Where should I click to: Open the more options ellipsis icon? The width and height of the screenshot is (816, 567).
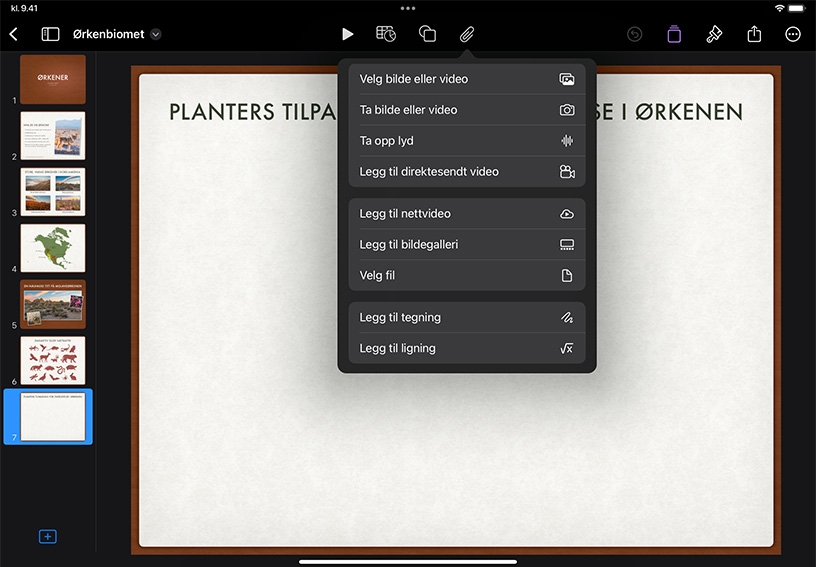tap(793, 34)
